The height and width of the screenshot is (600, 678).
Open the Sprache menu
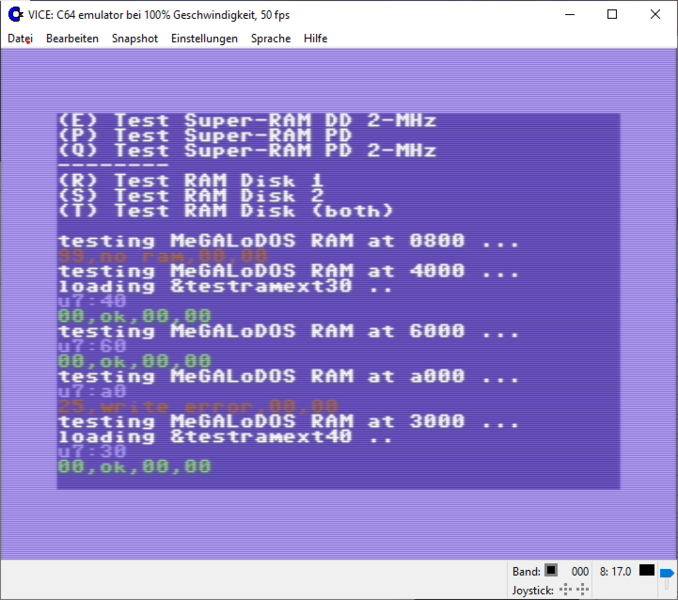click(x=271, y=38)
